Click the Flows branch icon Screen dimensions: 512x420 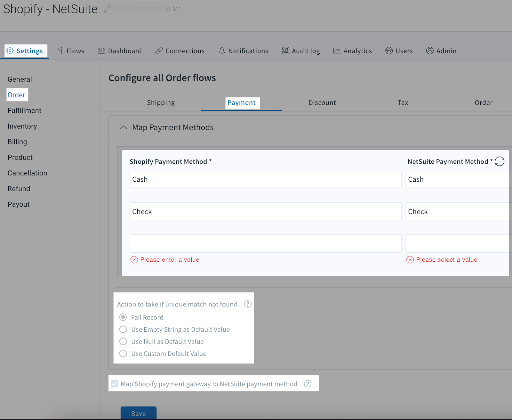click(60, 51)
